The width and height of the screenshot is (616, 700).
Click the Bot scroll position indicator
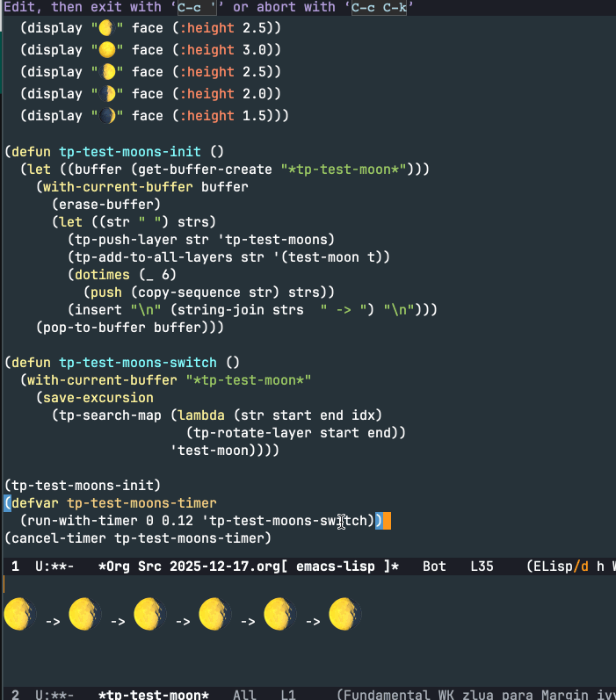[x=433, y=566]
